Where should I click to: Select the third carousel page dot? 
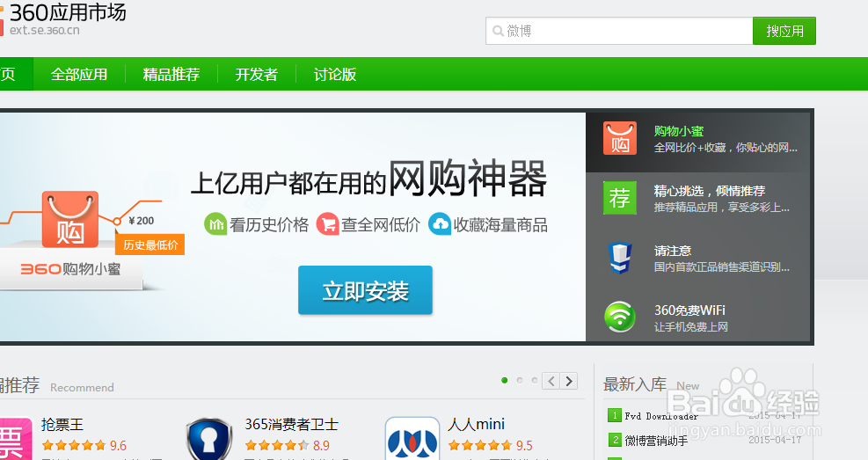534,380
